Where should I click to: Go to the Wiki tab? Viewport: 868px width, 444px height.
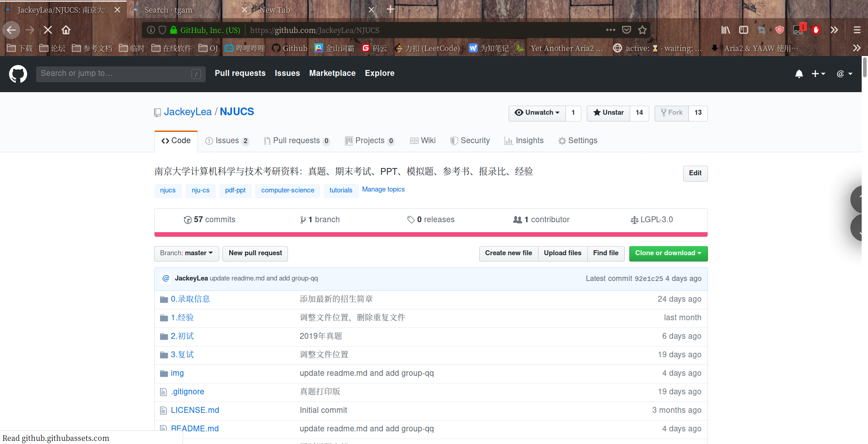423,141
